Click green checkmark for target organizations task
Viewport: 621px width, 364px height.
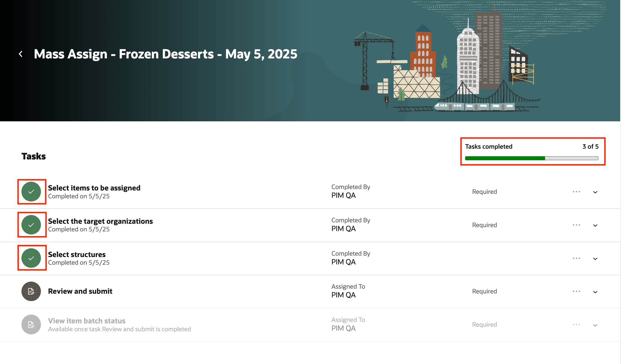(31, 225)
